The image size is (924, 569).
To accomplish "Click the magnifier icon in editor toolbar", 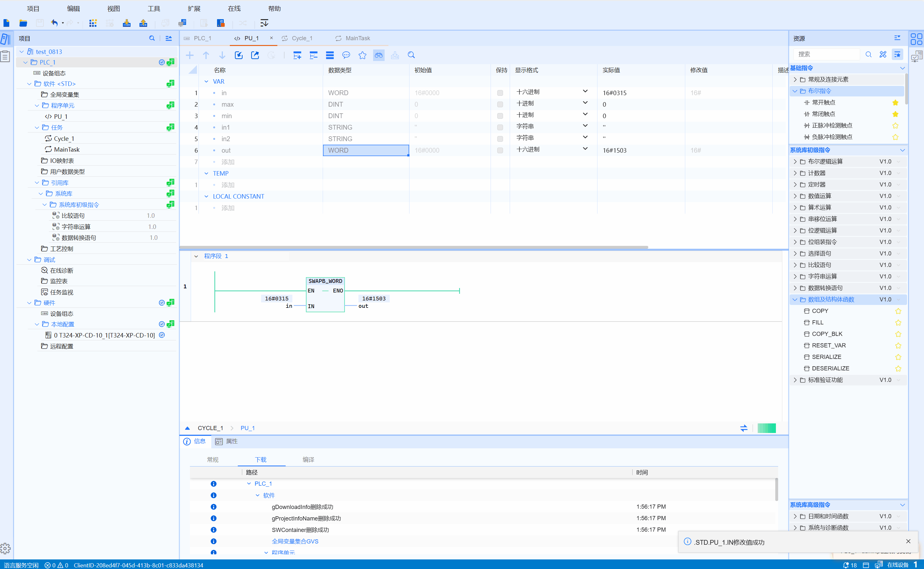I will [411, 55].
